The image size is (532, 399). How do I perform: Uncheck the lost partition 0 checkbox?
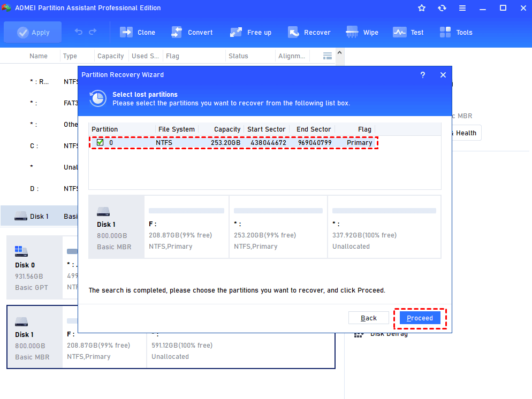[100, 142]
